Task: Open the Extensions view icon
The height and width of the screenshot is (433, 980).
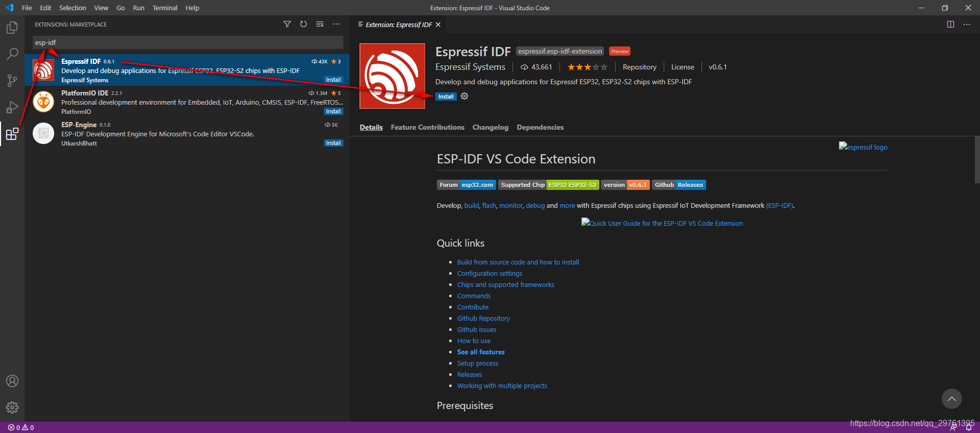Action: 12,134
